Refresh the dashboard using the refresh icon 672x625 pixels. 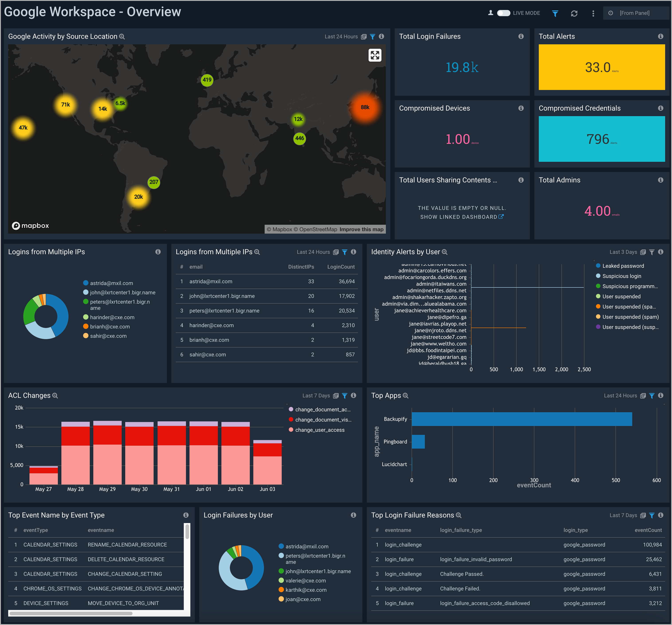(x=574, y=14)
